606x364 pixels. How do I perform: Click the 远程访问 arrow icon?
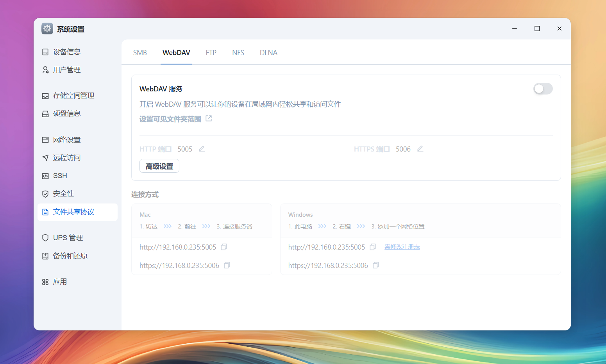45,158
